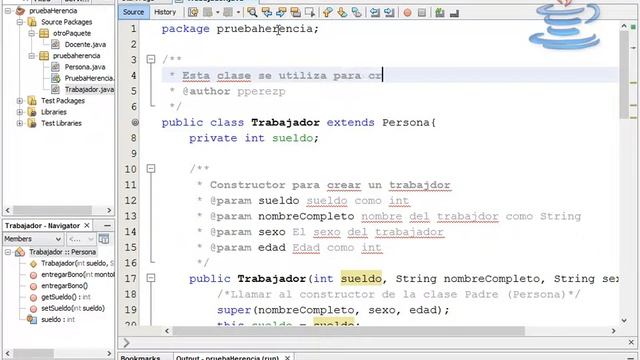Click the line 7 gutter annotation icon
The height and width of the screenshot is (360, 640).
135,122
